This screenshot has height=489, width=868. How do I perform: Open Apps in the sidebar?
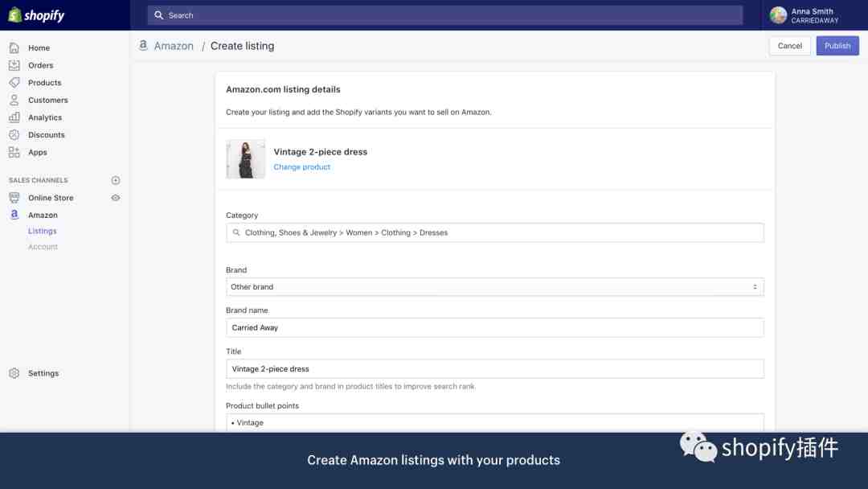coord(38,152)
